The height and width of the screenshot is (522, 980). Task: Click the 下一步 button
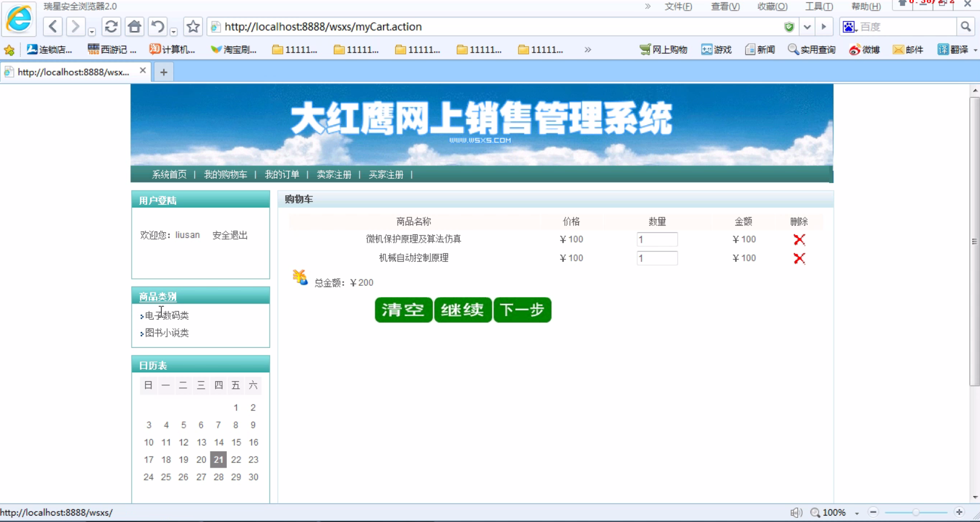click(522, 310)
